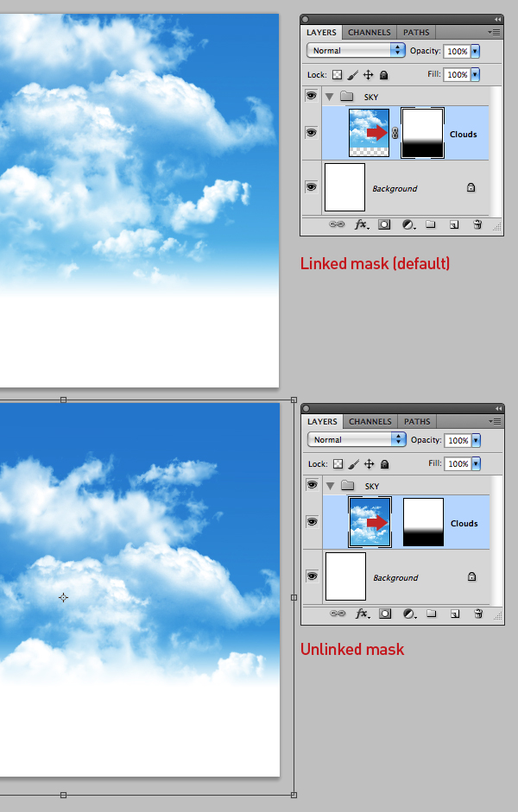Create new layer in Linked mask panel
518x812 pixels.
[x=454, y=224]
